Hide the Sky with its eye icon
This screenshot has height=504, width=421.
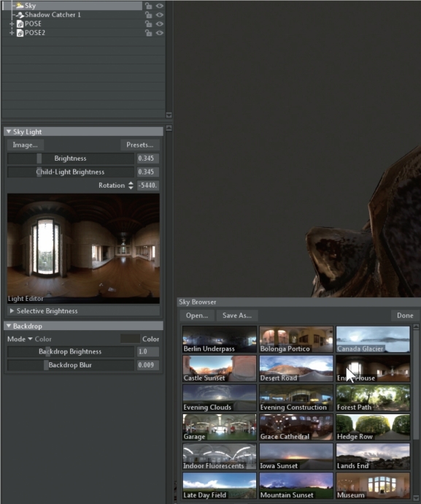159,6
